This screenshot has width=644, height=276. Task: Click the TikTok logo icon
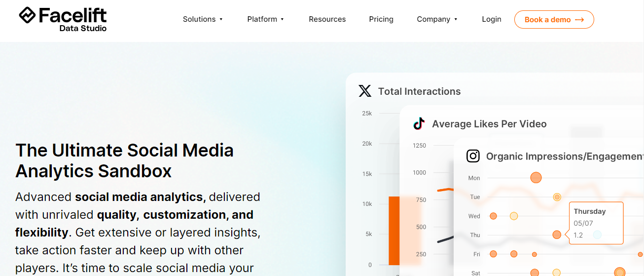pyautogui.click(x=419, y=123)
